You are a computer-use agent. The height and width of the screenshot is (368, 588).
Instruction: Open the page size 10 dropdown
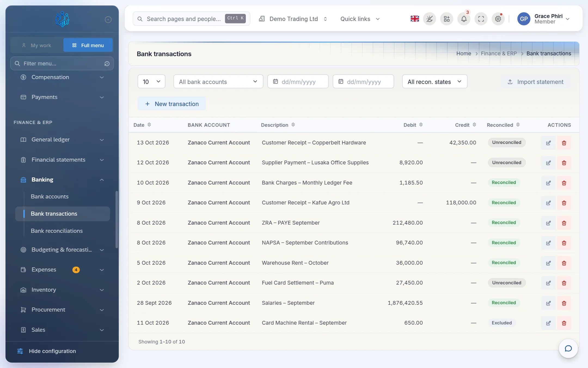151,82
